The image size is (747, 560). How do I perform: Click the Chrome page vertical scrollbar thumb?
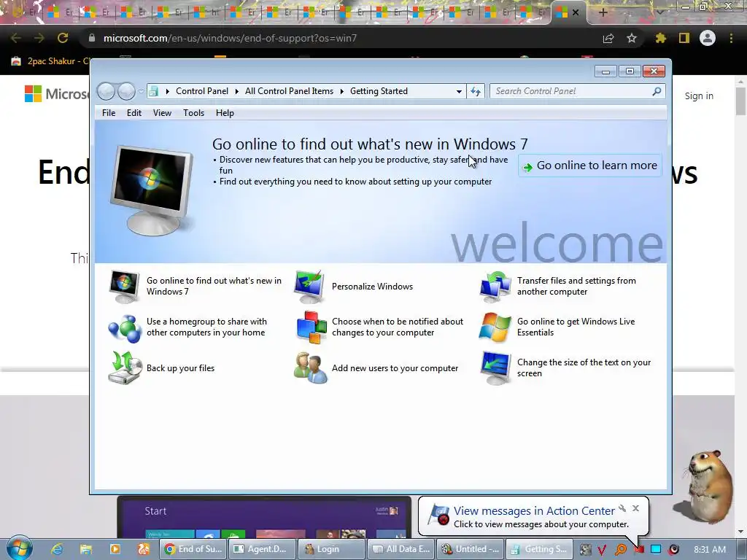[740, 101]
